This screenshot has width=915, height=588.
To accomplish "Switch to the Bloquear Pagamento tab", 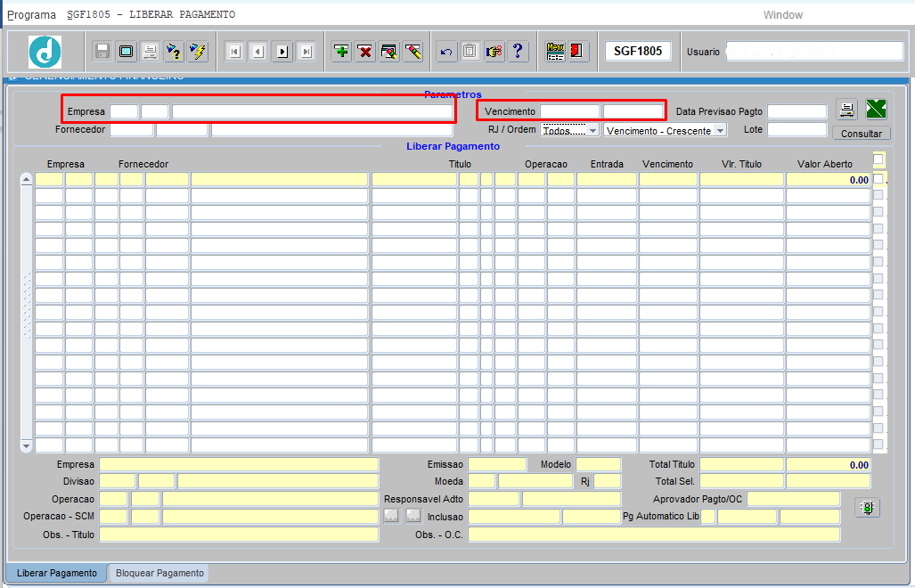I will [x=159, y=573].
